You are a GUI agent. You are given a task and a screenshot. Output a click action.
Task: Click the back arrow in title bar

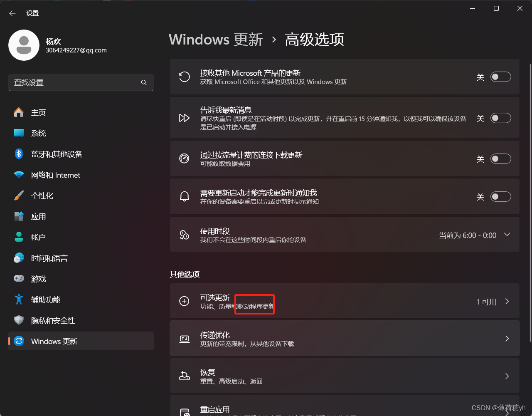12,13
